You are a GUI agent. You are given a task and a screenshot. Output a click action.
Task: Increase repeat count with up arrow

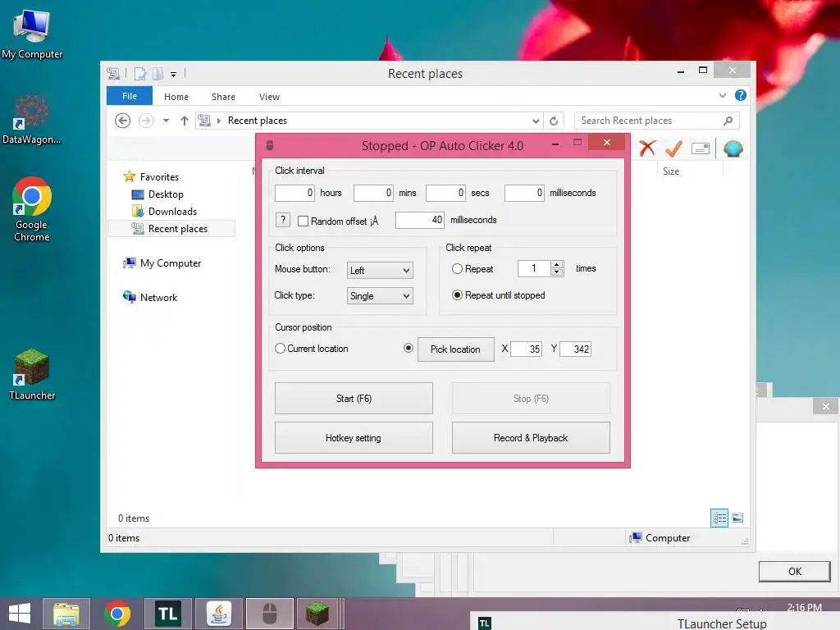click(557, 265)
